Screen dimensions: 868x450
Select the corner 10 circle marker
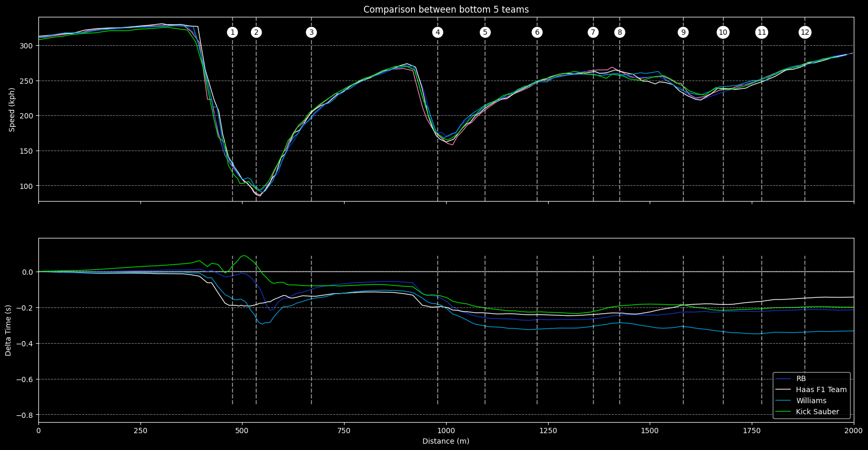[x=723, y=33]
